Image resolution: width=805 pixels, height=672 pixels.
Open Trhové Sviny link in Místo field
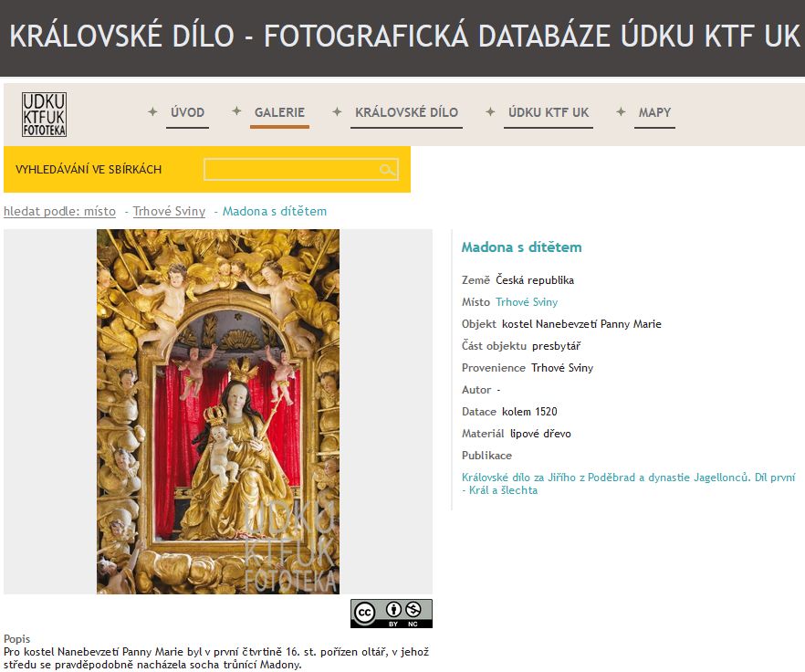click(x=527, y=302)
